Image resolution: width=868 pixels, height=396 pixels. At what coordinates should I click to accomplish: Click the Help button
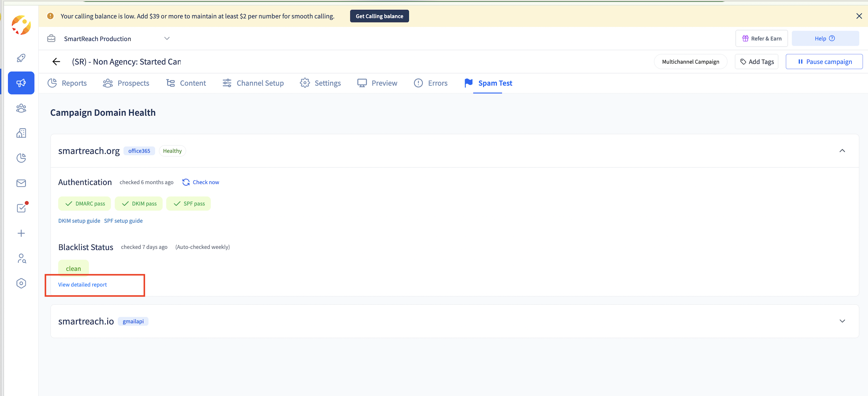click(x=825, y=38)
